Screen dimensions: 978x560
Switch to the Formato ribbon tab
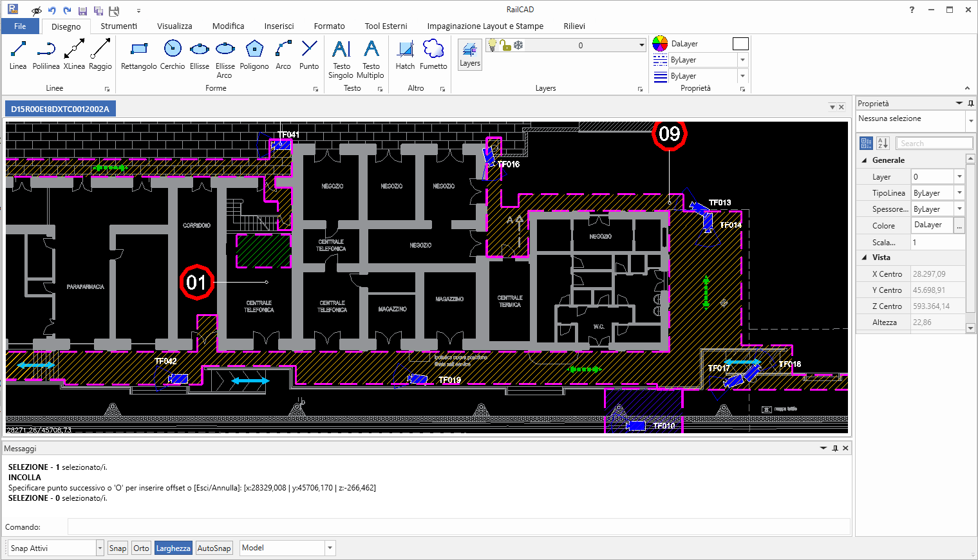(330, 26)
